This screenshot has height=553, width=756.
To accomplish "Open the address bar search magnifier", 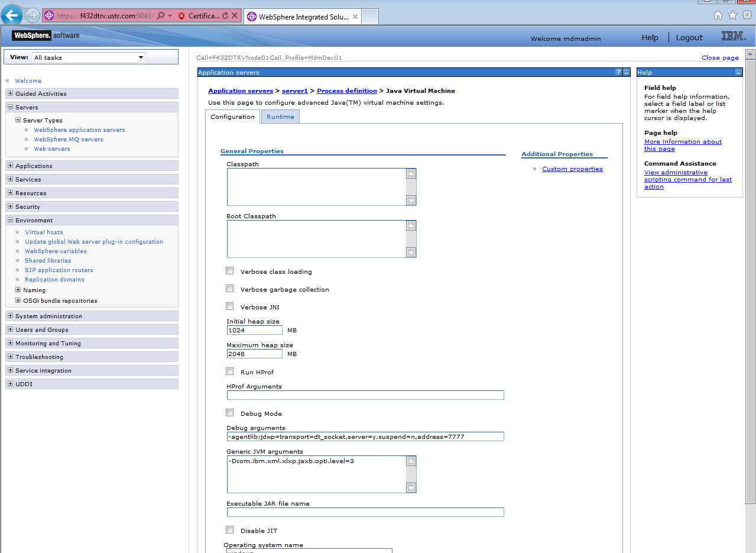I will [x=160, y=16].
